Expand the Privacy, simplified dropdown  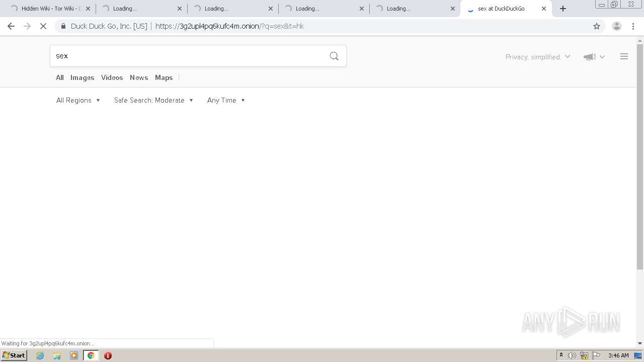pos(538,57)
